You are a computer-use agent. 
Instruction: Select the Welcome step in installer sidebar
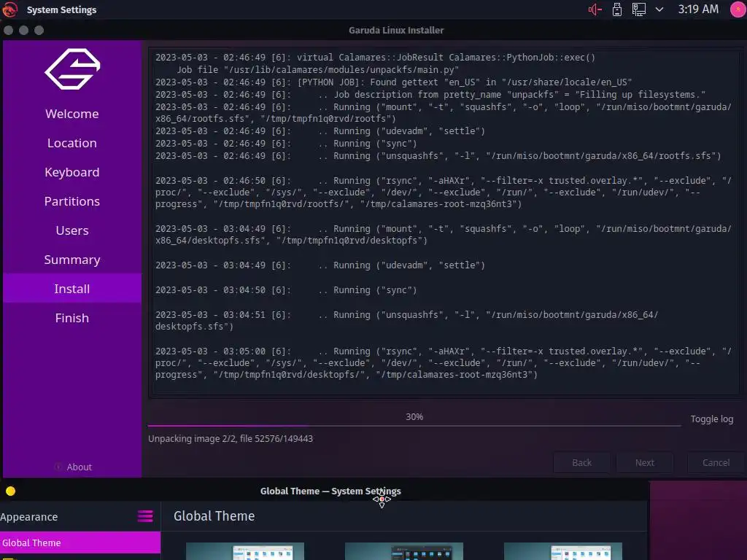[72, 114]
